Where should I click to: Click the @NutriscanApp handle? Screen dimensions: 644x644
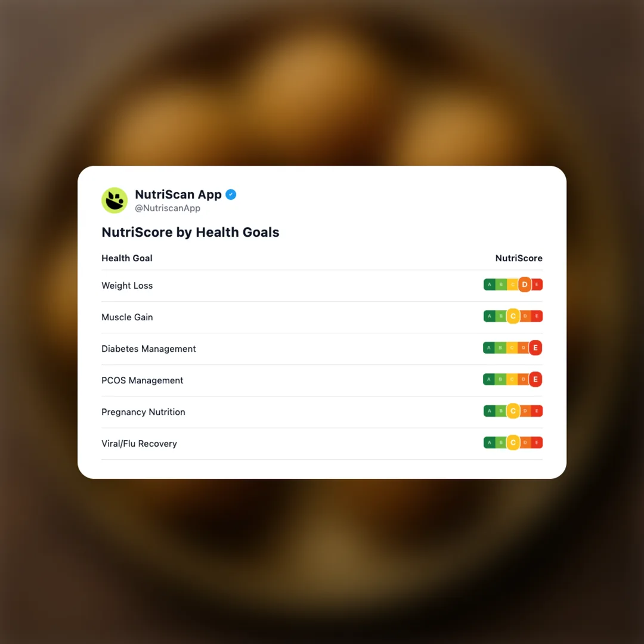point(168,209)
